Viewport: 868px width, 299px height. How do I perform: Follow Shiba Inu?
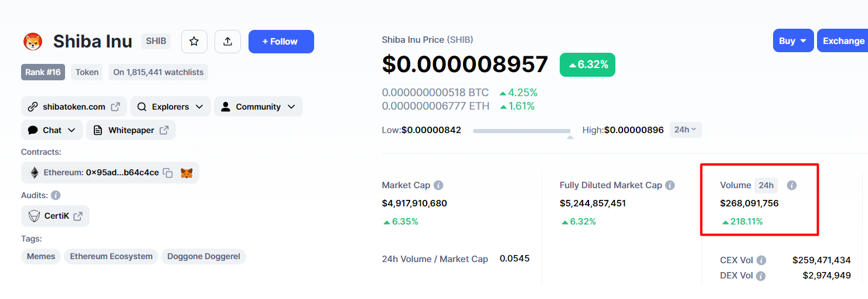(x=281, y=42)
